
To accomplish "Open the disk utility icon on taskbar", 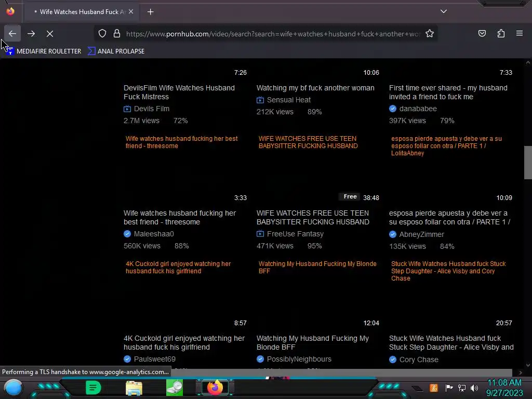I will [x=175, y=388].
